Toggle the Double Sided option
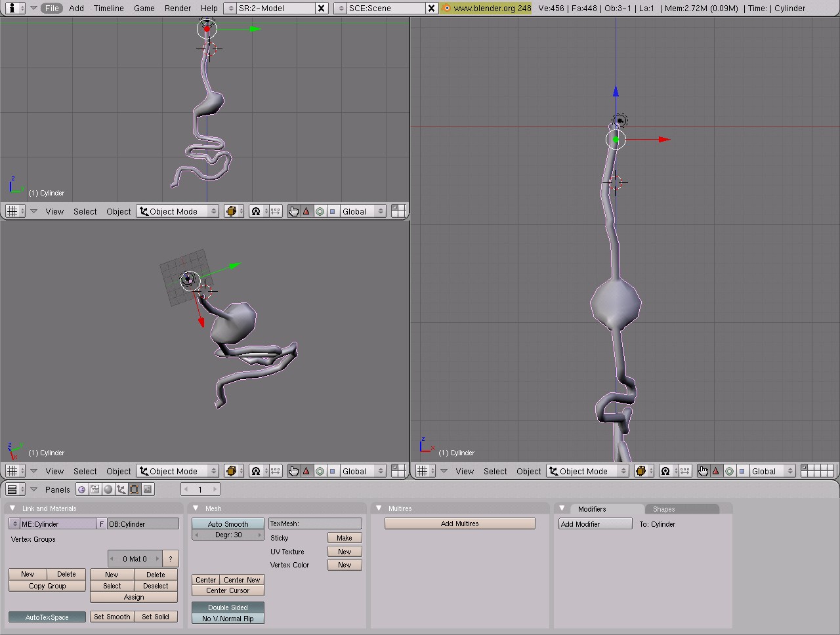The height and width of the screenshot is (635, 840). (228, 607)
